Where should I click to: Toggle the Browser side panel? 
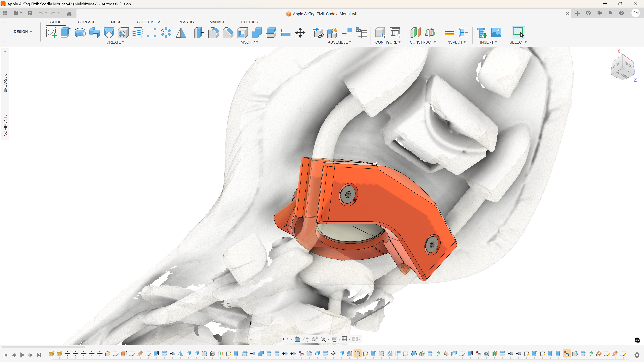[x=5, y=83]
